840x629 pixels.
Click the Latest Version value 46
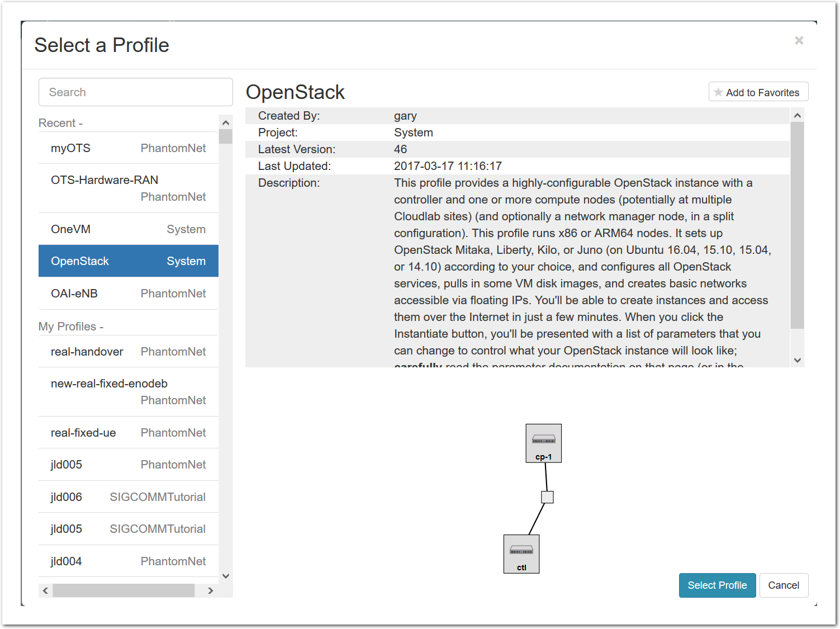click(x=400, y=149)
